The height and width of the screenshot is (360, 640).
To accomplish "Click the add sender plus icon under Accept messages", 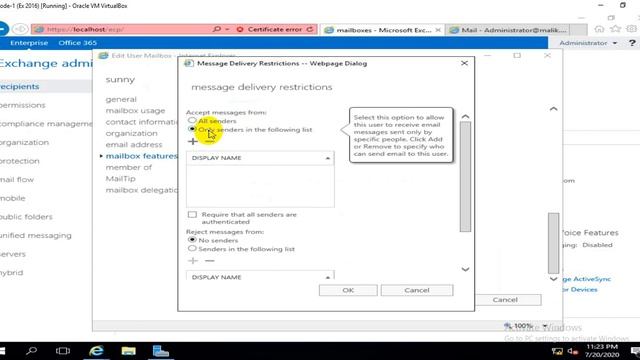I will [193, 142].
